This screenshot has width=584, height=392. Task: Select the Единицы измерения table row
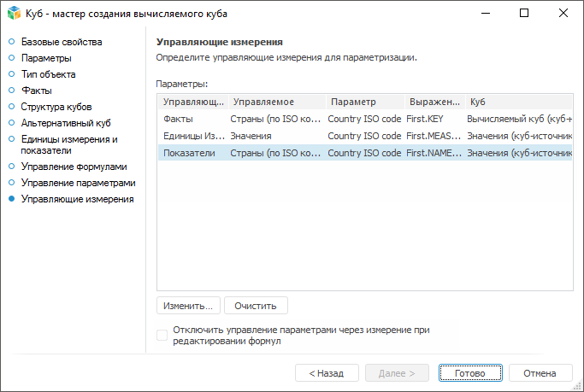[x=193, y=136]
